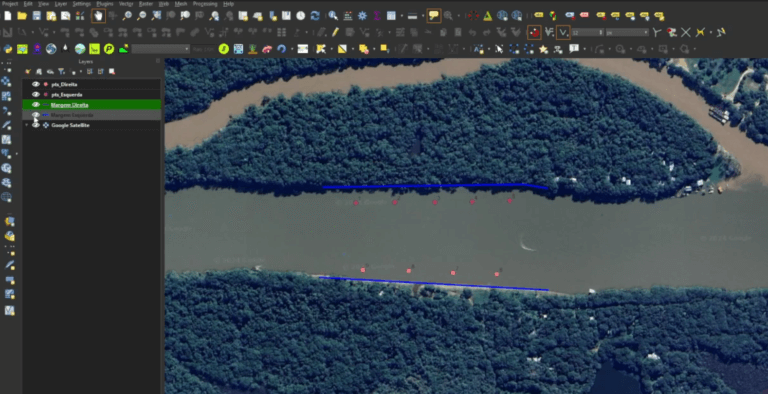Open the Plugins menu

point(105,3)
